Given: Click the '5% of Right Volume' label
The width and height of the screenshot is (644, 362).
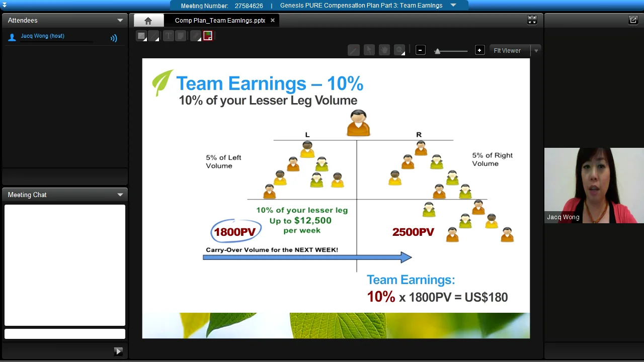Looking at the screenshot, I should click(492, 159).
